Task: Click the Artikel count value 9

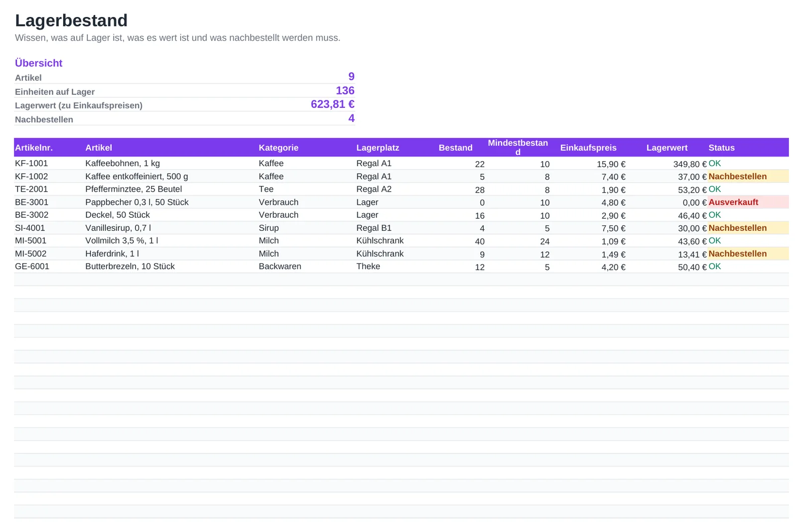Action: pyautogui.click(x=351, y=77)
